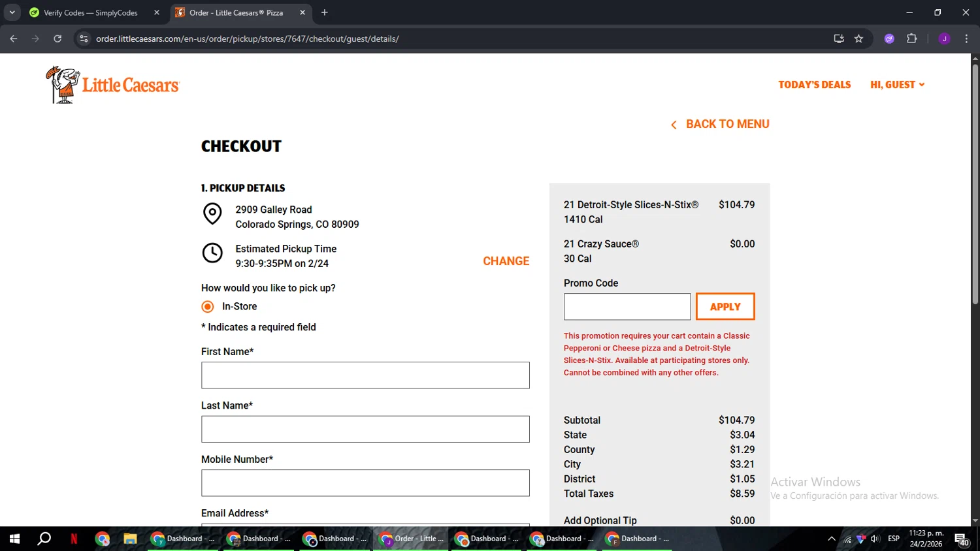This screenshot has height=551, width=980.
Task: Open the network icon in tray
Action: coord(847,539)
